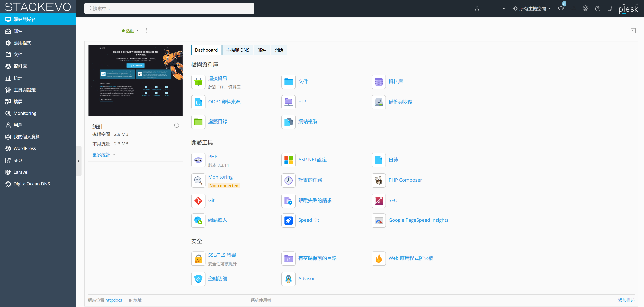This screenshot has width=644, height=307.
Task: Click the Web application firewall flame icon
Action: tap(379, 258)
